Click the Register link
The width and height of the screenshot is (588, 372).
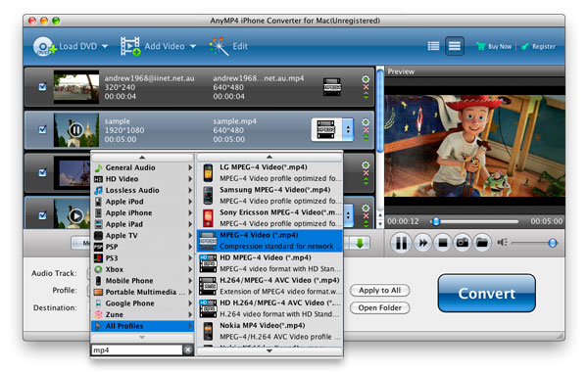(538, 46)
